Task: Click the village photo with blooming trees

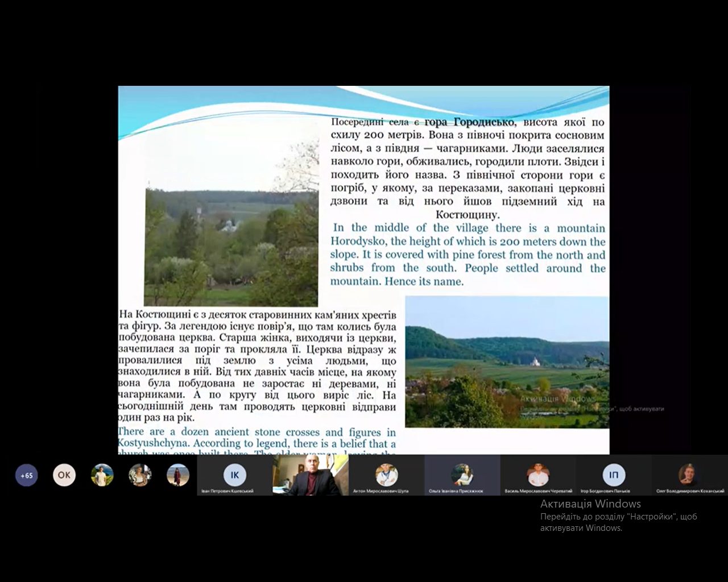Action: pyautogui.click(x=231, y=247)
